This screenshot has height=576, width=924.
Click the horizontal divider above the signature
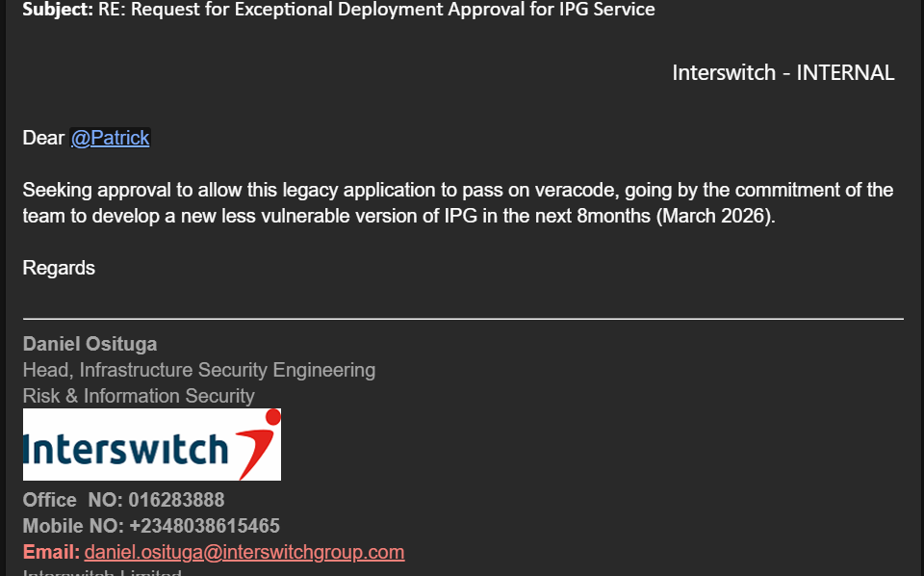point(463,318)
